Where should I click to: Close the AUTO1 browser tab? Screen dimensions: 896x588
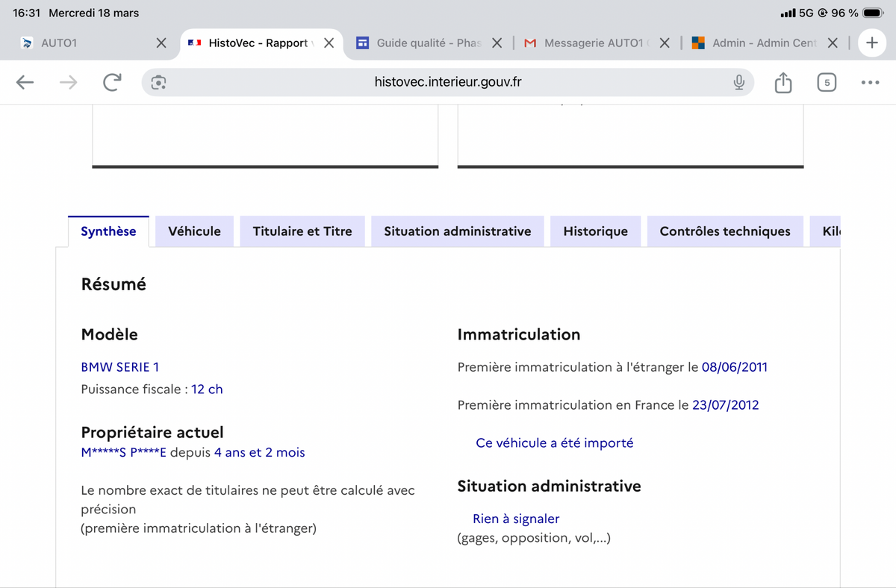pyautogui.click(x=161, y=43)
